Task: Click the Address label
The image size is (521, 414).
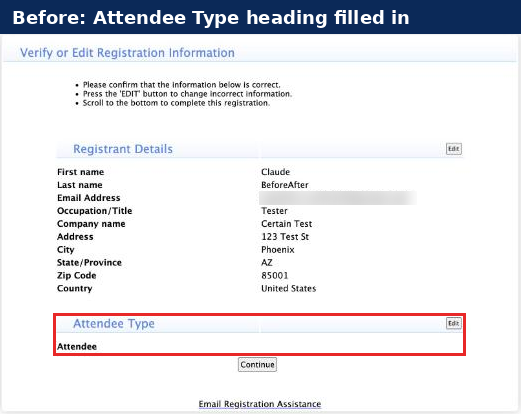Action: pyautogui.click(x=75, y=237)
